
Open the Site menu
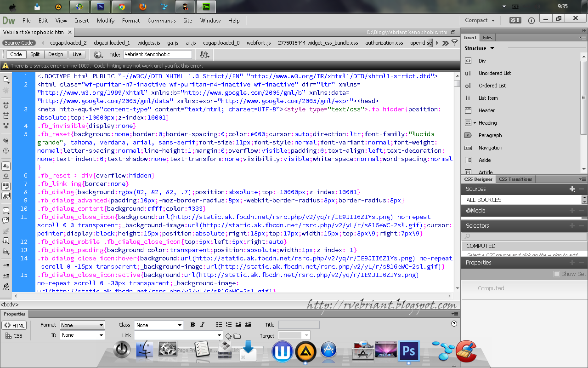tap(187, 20)
